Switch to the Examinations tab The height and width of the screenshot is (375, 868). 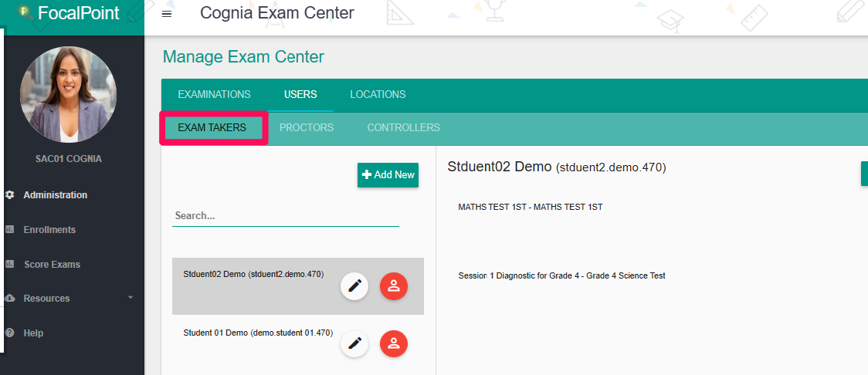(x=214, y=95)
